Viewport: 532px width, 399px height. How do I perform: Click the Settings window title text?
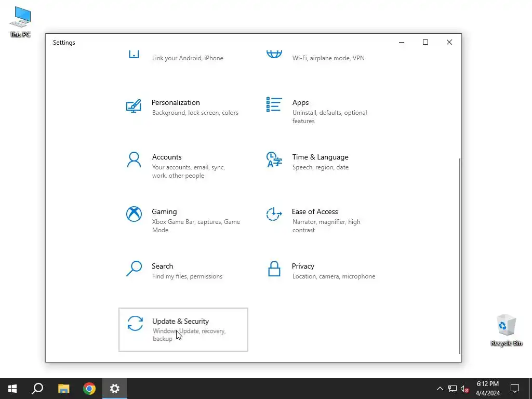pos(64,43)
